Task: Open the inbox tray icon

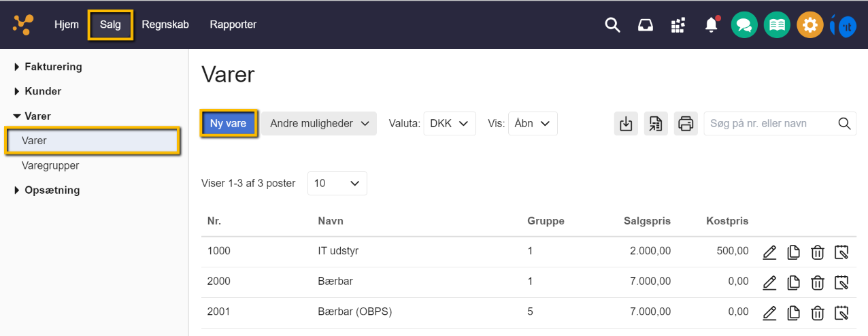Action: [x=645, y=25]
